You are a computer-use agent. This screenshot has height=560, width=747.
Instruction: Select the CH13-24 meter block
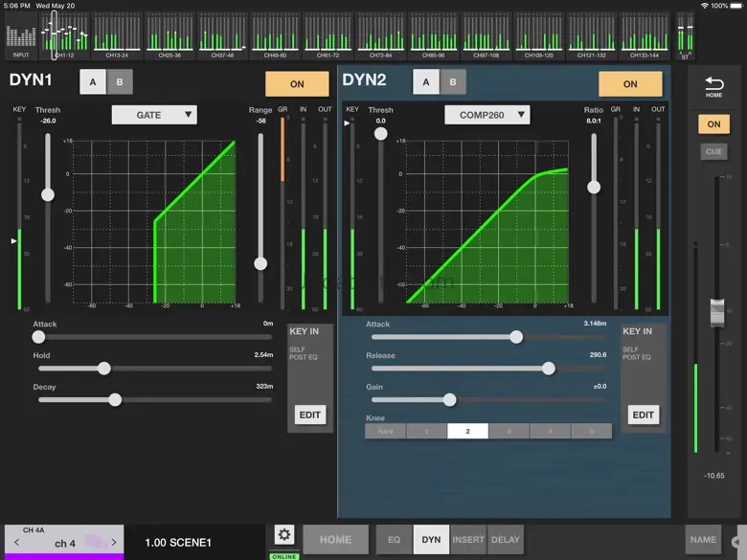(x=117, y=36)
